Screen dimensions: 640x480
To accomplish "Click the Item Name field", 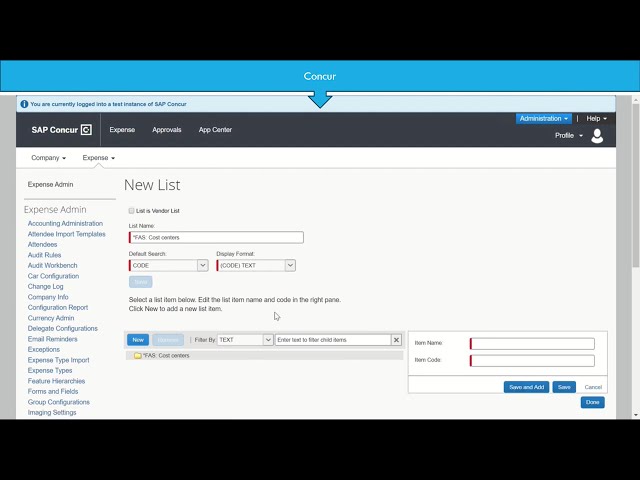I will [x=532, y=344].
